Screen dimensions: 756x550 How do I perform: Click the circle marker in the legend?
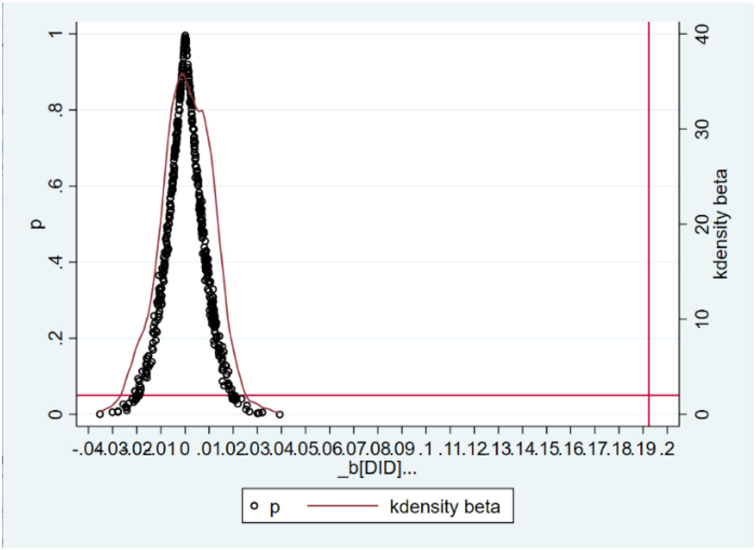click(x=255, y=506)
